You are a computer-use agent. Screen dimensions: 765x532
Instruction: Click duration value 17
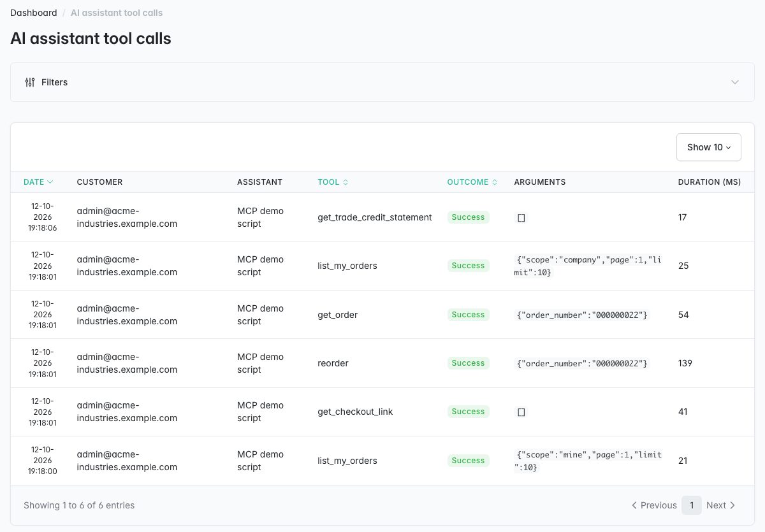pyautogui.click(x=682, y=217)
